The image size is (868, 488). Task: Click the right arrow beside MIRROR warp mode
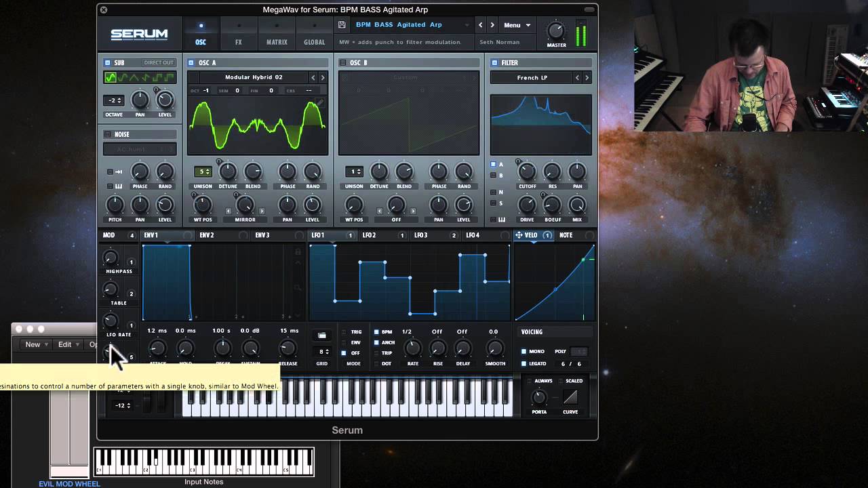[x=262, y=211]
